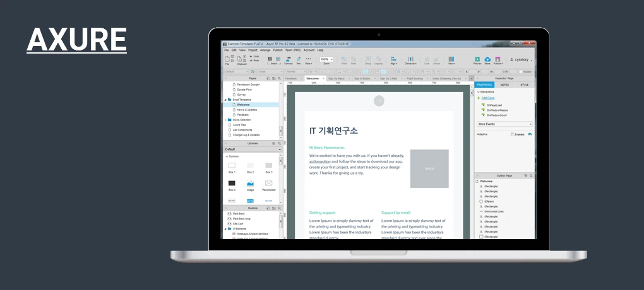The image size is (644, 290).
Task: Click the IMAGE placeholder on canvas
Action: [x=429, y=168]
